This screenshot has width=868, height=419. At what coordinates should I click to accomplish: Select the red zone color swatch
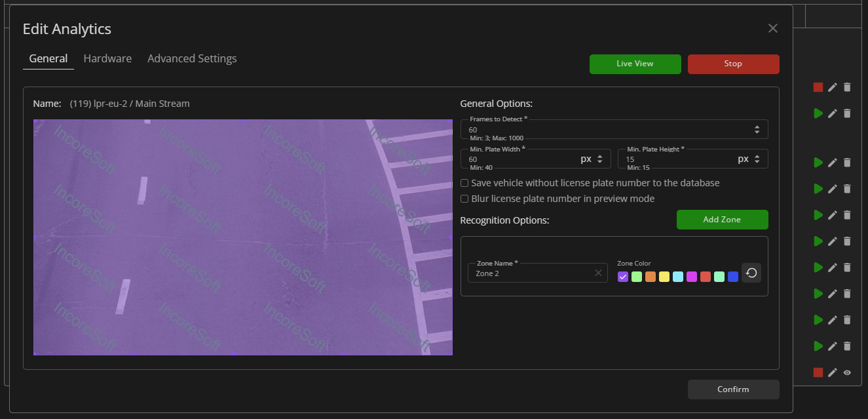point(706,277)
